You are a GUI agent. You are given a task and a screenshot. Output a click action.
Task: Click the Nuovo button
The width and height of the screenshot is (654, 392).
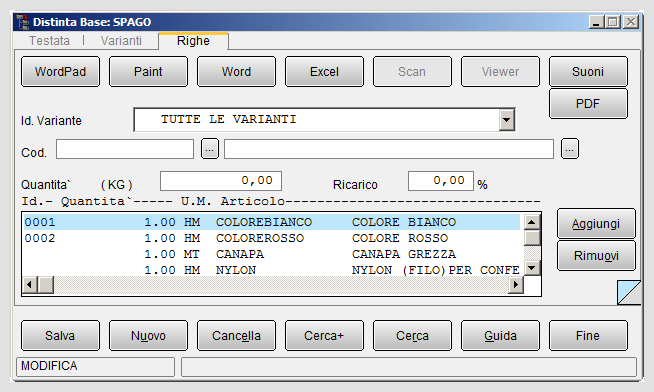[x=148, y=336]
